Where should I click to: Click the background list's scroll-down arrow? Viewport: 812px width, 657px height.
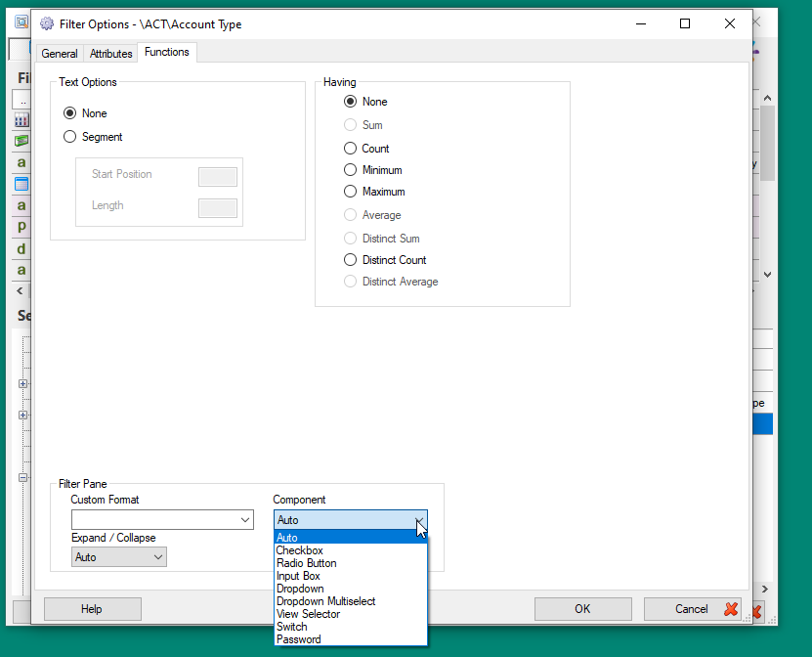[x=767, y=275]
